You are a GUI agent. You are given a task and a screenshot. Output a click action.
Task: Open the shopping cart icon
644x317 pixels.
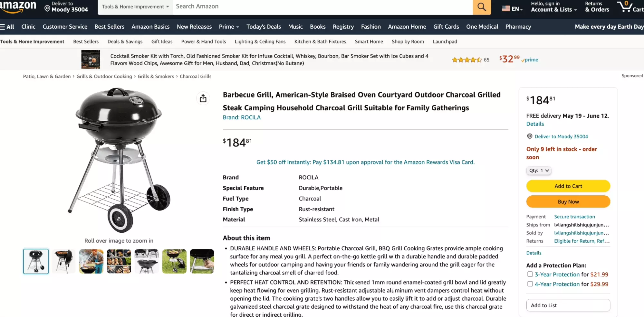pyautogui.click(x=625, y=7)
